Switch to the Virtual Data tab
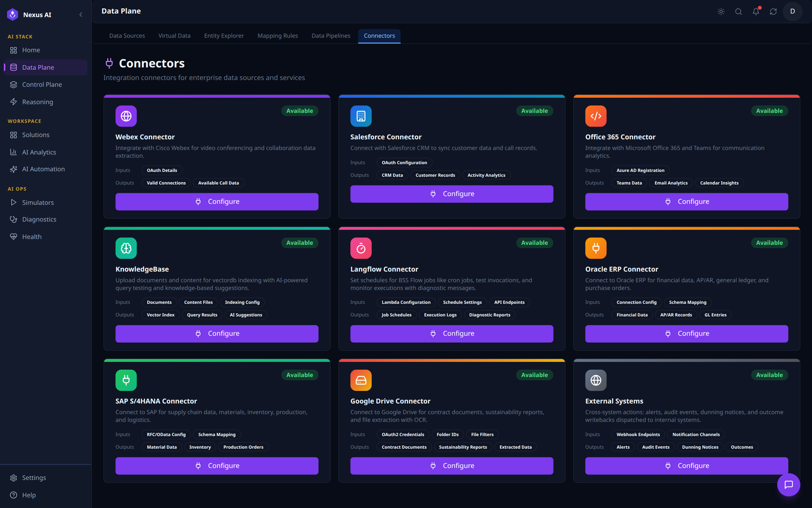 [174, 35]
